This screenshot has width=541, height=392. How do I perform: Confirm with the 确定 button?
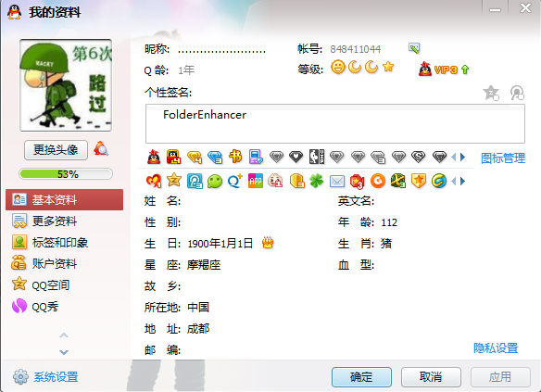tap(361, 377)
